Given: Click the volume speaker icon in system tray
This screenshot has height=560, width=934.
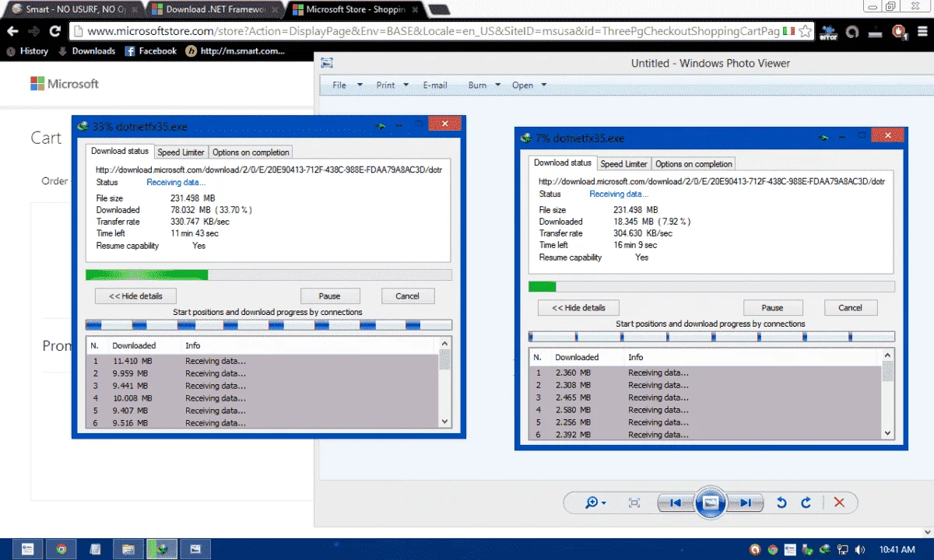Looking at the screenshot, I should [861, 549].
